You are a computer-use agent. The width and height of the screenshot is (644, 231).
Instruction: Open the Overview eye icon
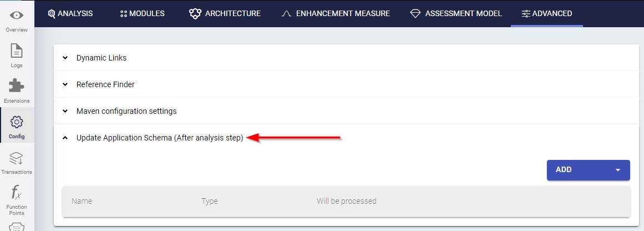pyautogui.click(x=17, y=16)
